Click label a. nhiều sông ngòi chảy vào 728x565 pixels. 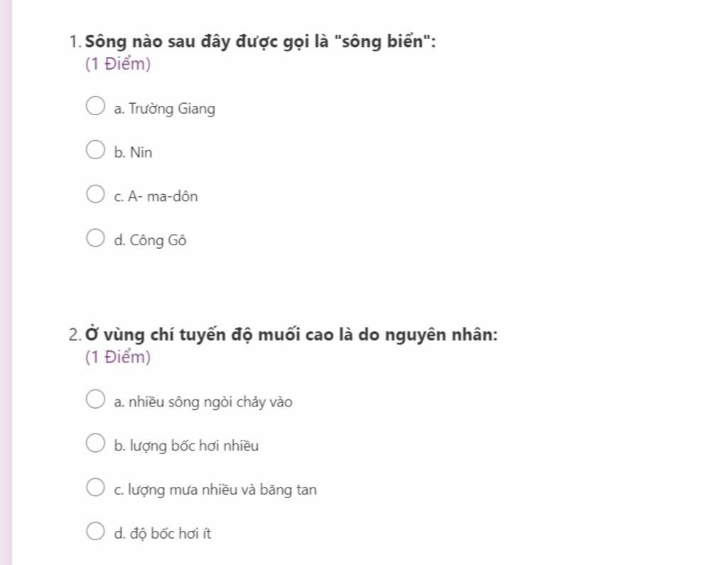(x=203, y=402)
